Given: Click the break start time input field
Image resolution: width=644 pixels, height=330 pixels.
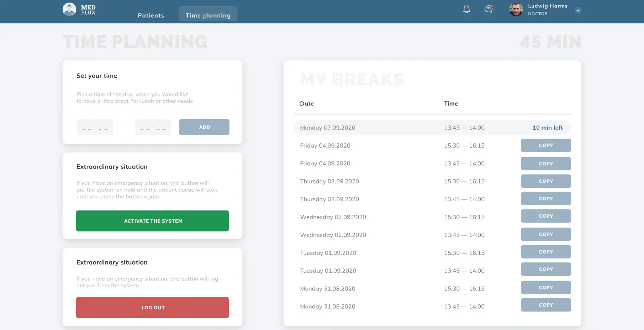Looking at the screenshot, I should click(x=95, y=127).
